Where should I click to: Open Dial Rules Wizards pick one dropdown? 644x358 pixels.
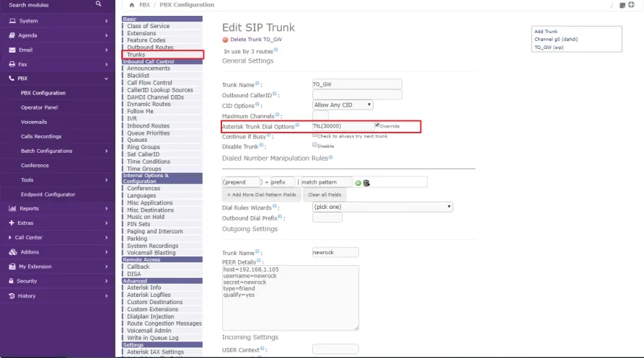click(382, 207)
